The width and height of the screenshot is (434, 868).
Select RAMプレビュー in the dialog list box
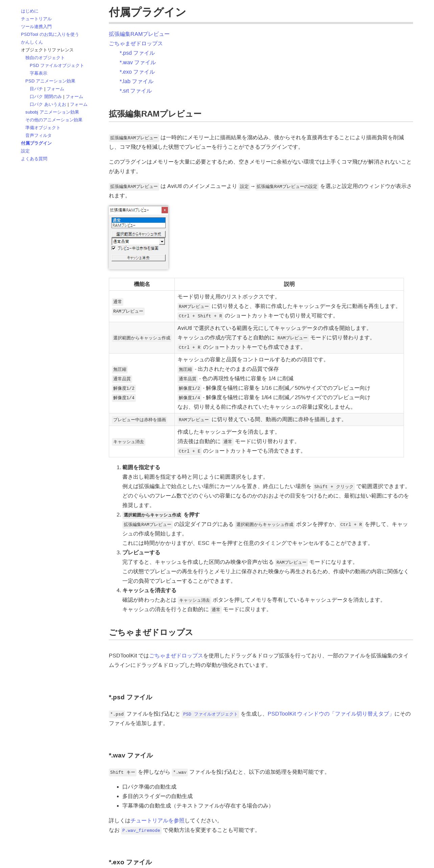[139, 225]
